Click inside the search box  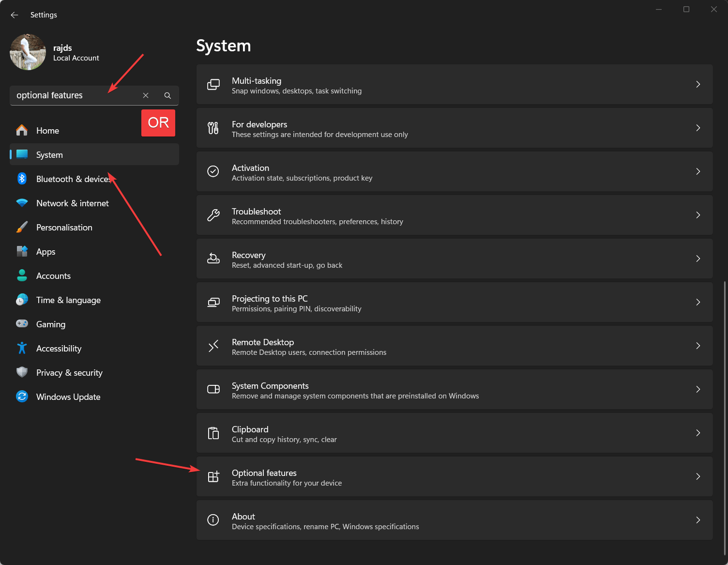(73, 95)
